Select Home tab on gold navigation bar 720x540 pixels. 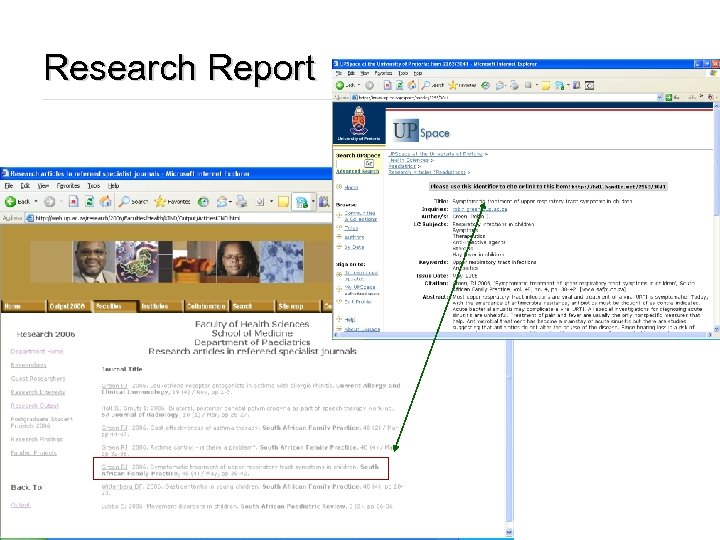click(23, 306)
